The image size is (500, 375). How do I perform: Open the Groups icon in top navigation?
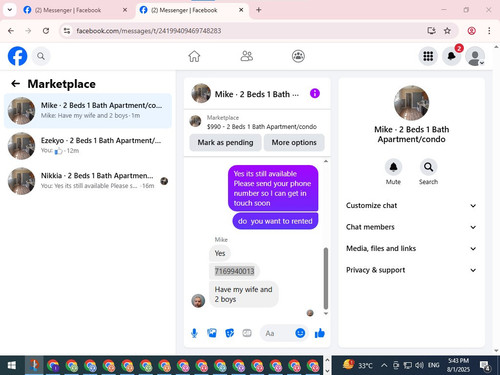298,56
